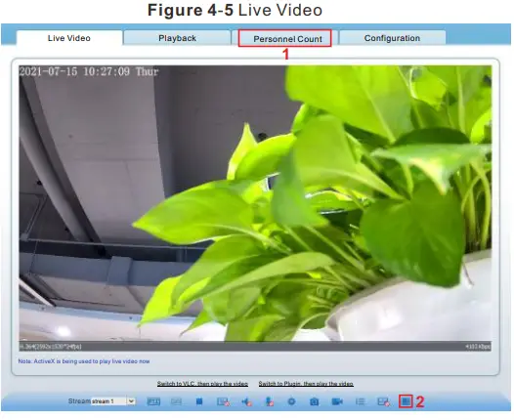Image resolution: width=514 pixels, height=420 pixels.
Task: Click Switch to VLC, then play the video
Action: click(202, 384)
